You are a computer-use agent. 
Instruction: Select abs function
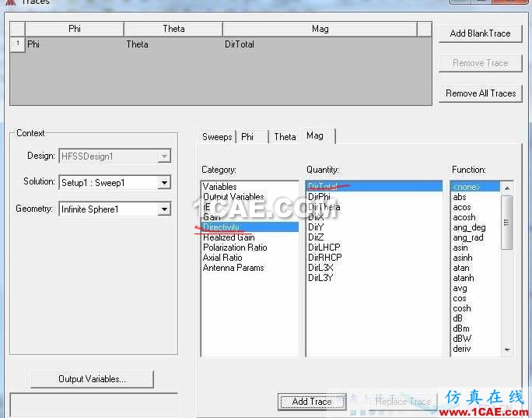click(475, 197)
